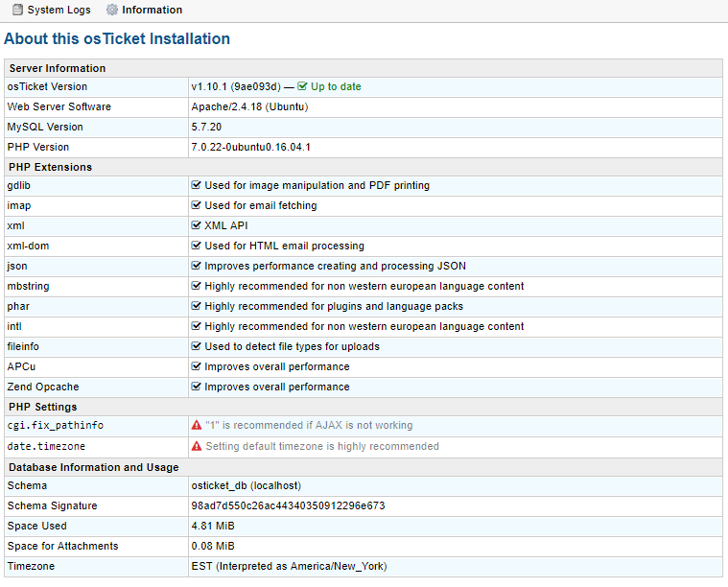Viewport: 728px width, 587px height.
Task: Click the attachments value 0.08 MiB
Action: coord(213,546)
